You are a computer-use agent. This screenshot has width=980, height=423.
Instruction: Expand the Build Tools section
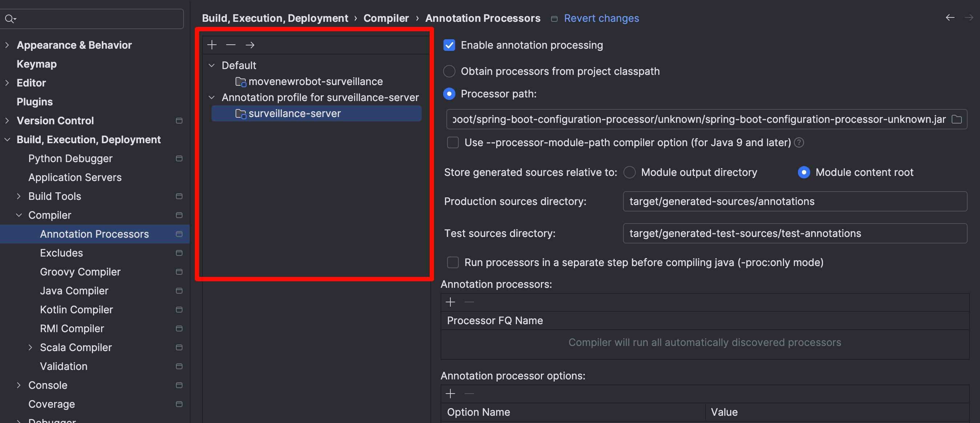[19, 196]
